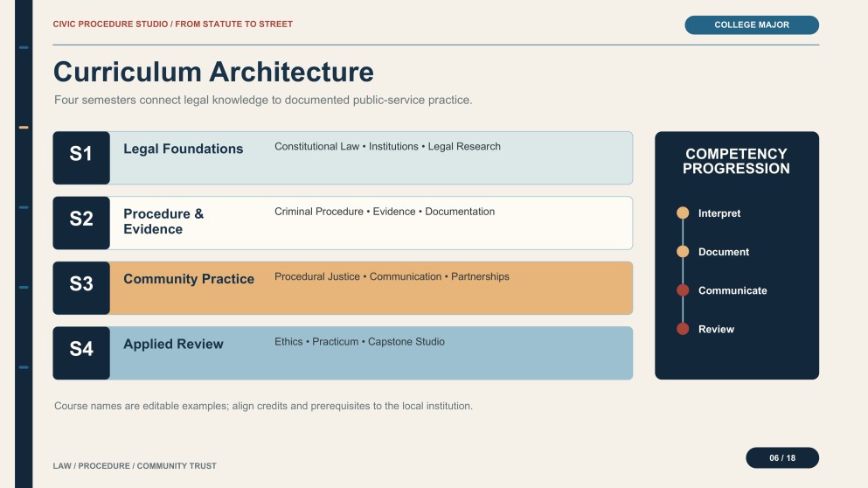Select the S2 semester badge
868x488 pixels.
81,223
